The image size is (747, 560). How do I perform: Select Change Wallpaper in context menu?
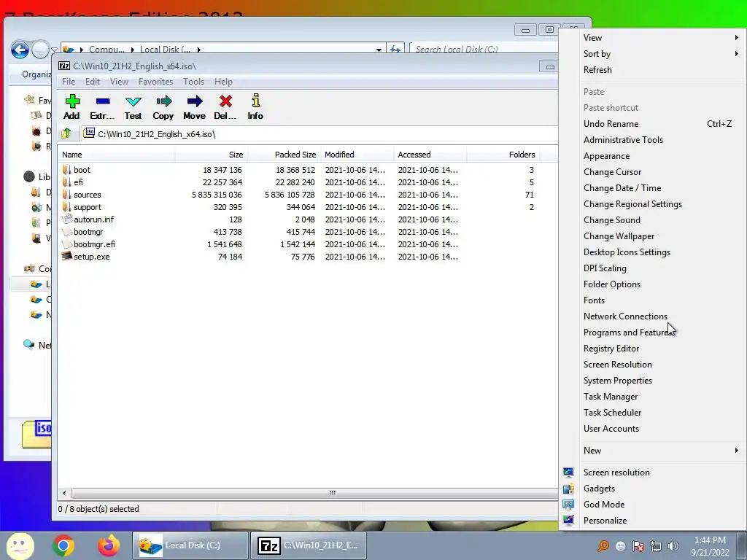pos(619,236)
